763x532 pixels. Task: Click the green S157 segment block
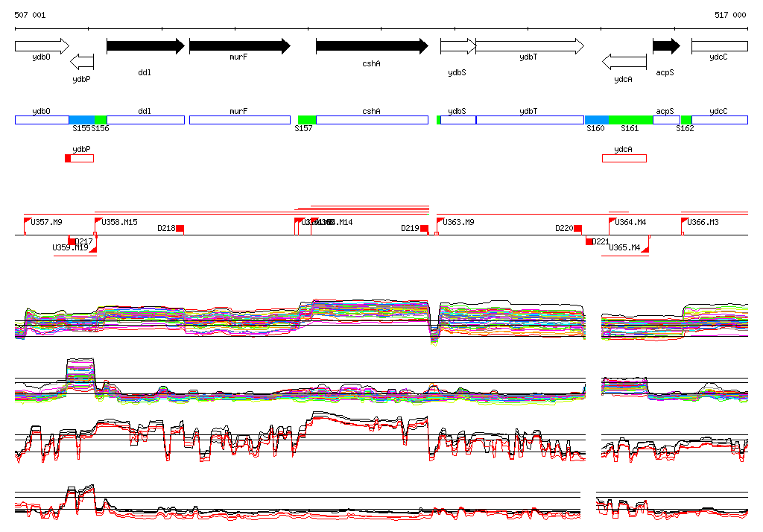tap(307, 120)
